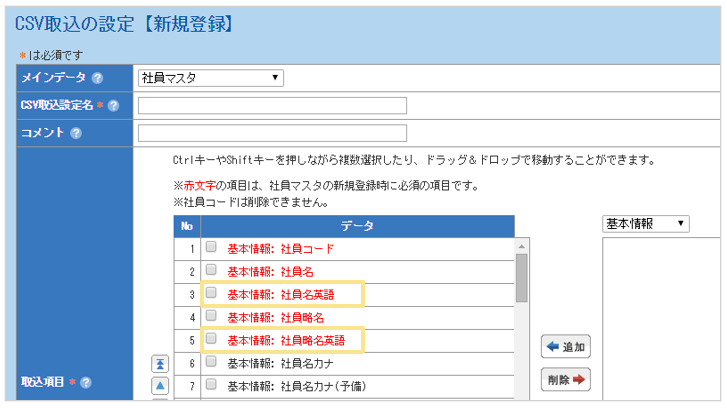
Task: Expand the 基本情報 category dropdown
Action: tap(645, 223)
